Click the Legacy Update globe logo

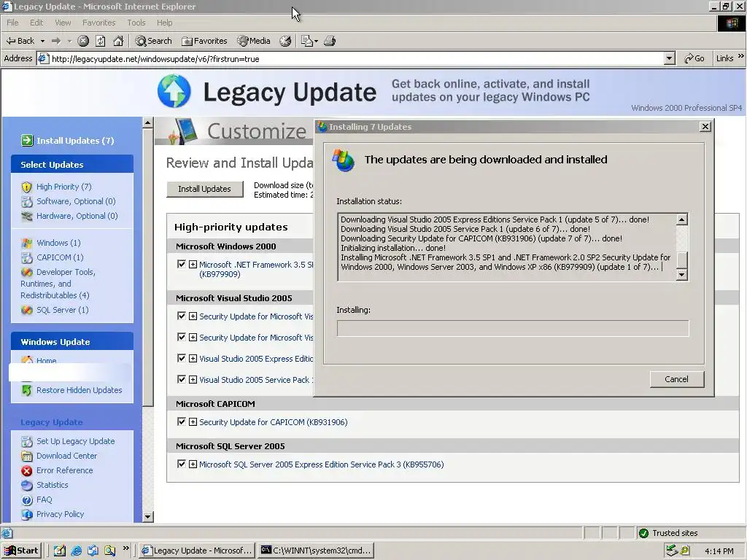click(x=174, y=91)
